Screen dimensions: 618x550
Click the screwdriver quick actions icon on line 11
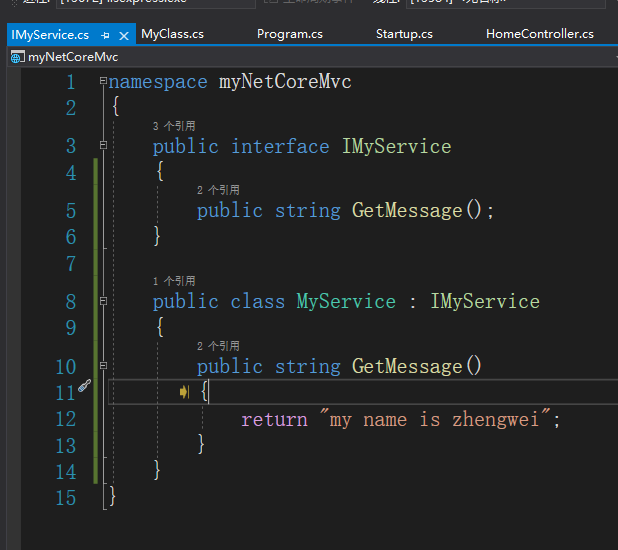pos(84,386)
